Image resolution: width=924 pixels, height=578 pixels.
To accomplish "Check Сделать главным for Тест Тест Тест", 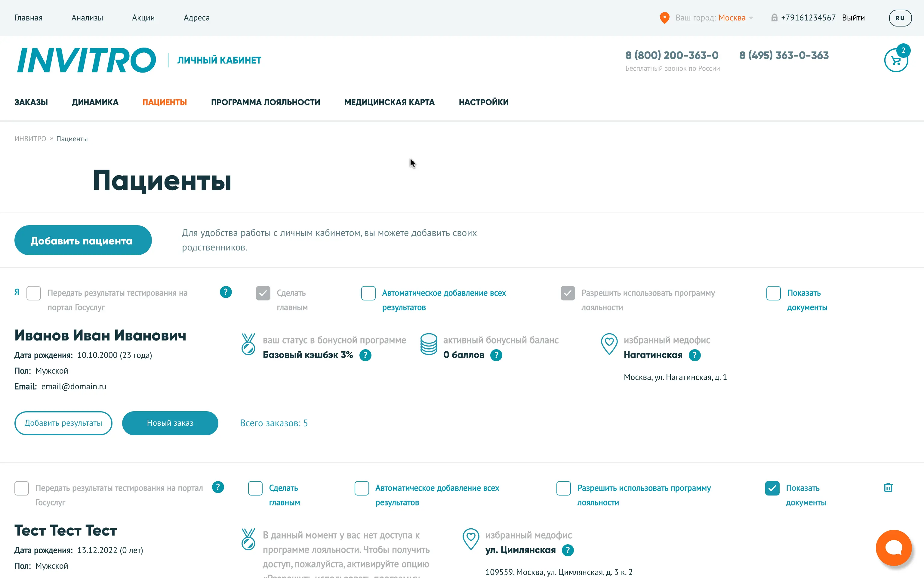I will [255, 488].
